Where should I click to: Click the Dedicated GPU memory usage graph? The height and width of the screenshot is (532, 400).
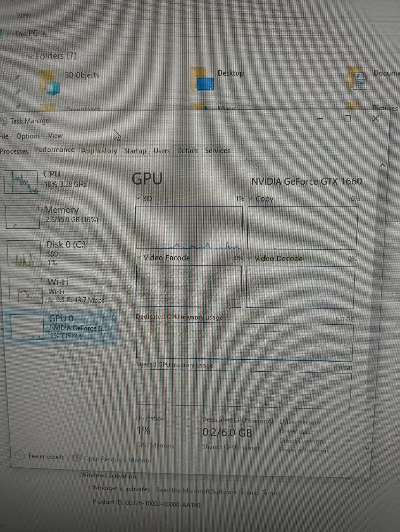point(244,341)
